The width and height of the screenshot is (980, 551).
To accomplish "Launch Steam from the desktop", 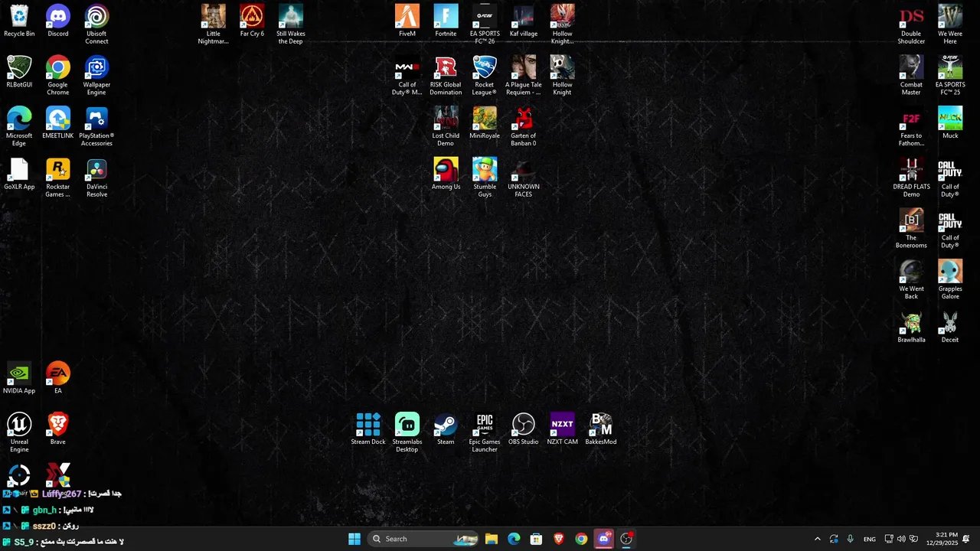I will 446,429.
